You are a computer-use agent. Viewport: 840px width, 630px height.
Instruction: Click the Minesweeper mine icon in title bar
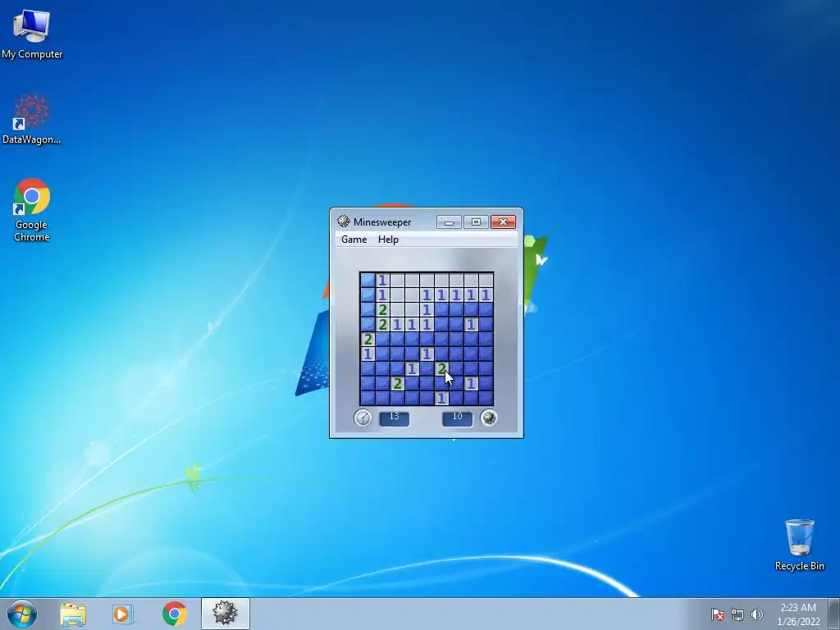(344, 221)
